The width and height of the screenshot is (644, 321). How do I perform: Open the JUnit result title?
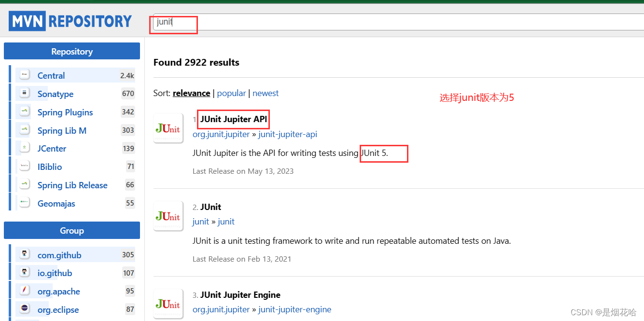pos(210,207)
